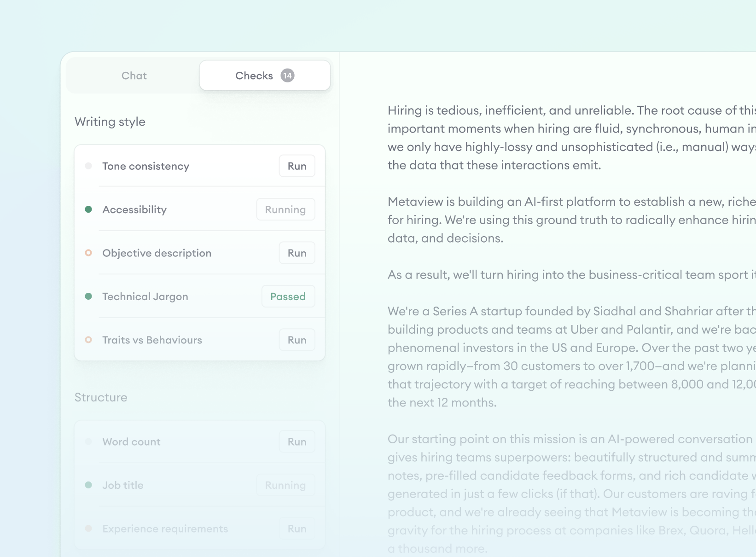Screen dimensions: 756x557
Task: Click the status dot beside Word count
Action: [x=88, y=441]
